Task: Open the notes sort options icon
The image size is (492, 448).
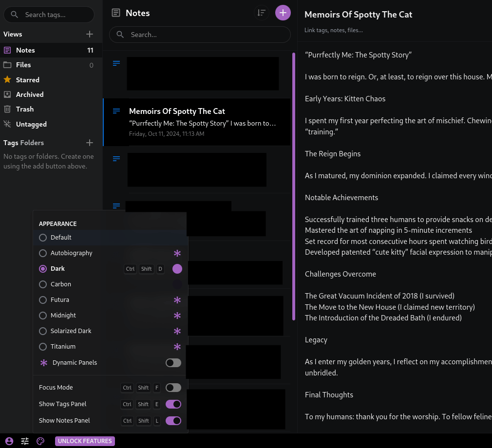Action: (262, 13)
